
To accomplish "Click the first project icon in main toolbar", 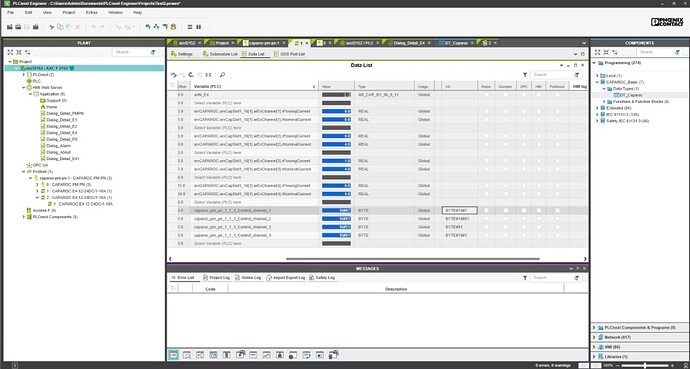I will click(x=10, y=27).
